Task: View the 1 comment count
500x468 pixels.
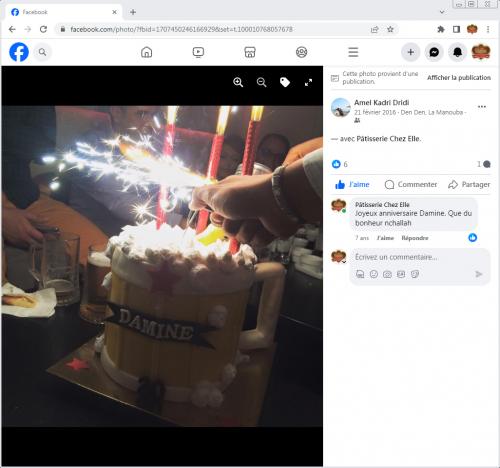Action: point(484,164)
